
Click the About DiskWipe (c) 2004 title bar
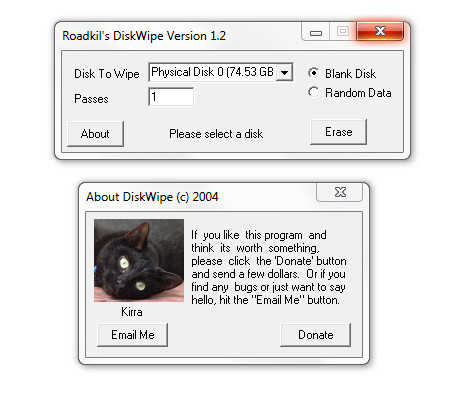(x=198, y=197)
